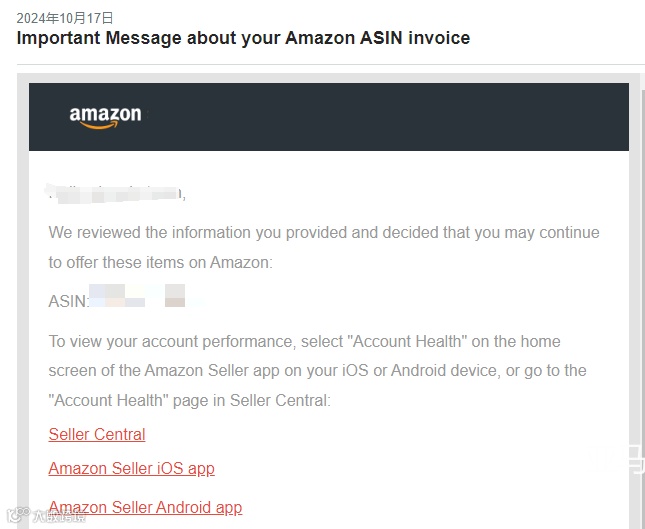Open the Seller Central link
This screenshot has width=645, height=529.
(x=97, y=434)
